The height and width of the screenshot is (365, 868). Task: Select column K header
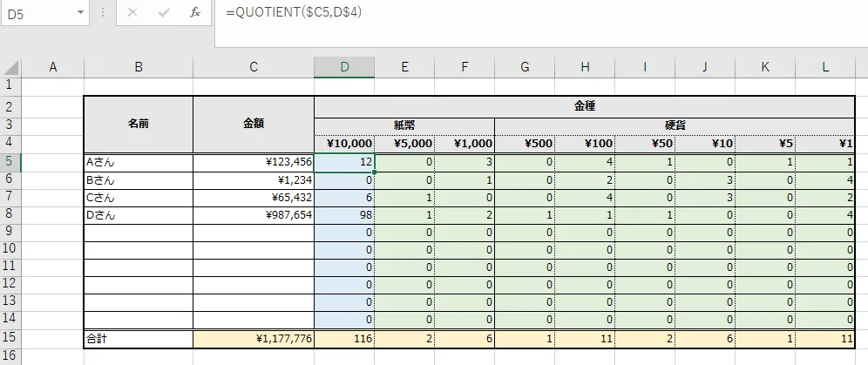click(765, 67)
